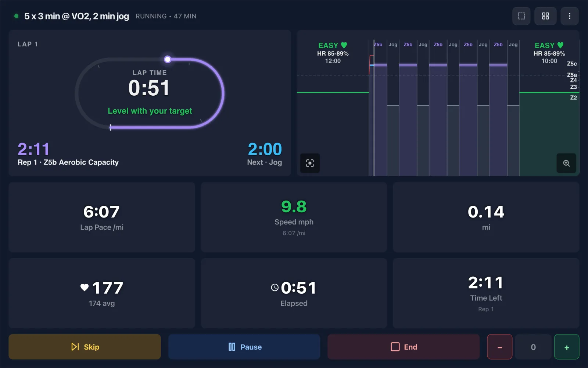Viewport: 588px width, 368px height.
Task: Click the Z3 zone label on chart axis
Action: (573, 87)
